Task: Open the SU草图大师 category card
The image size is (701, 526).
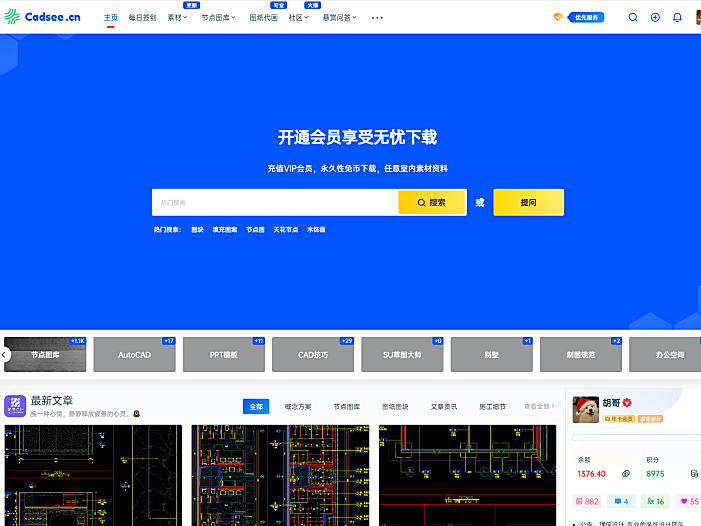Action: [x=402, y=354]
